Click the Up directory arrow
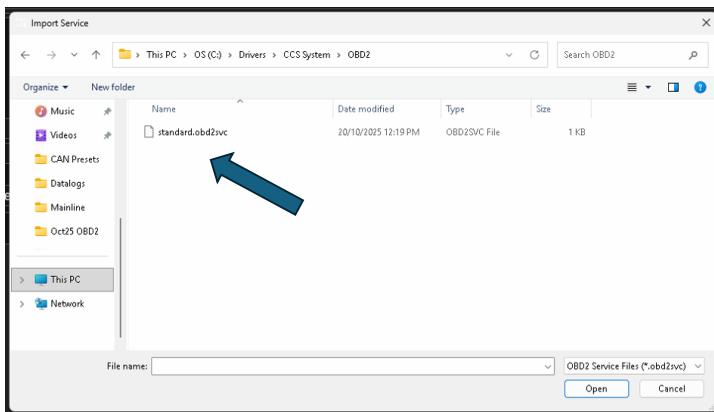The width and height of the screenshot is (714, 412). (x=96, y=55)
